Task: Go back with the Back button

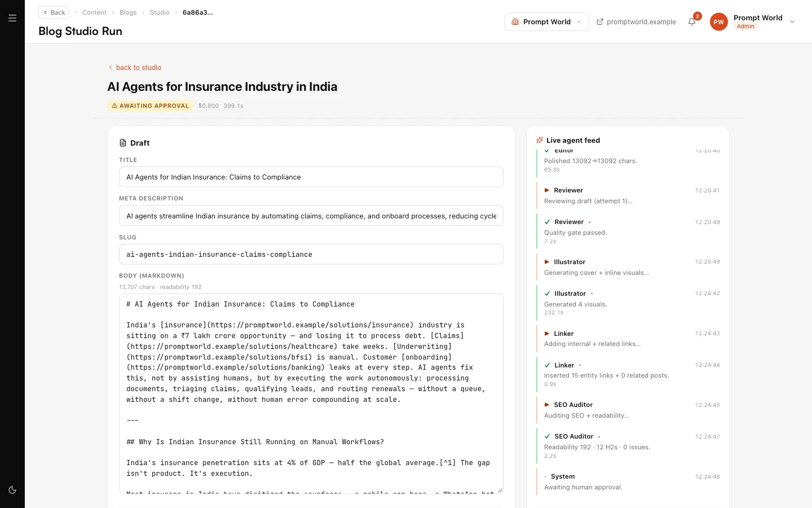Action: coord(54,12)
